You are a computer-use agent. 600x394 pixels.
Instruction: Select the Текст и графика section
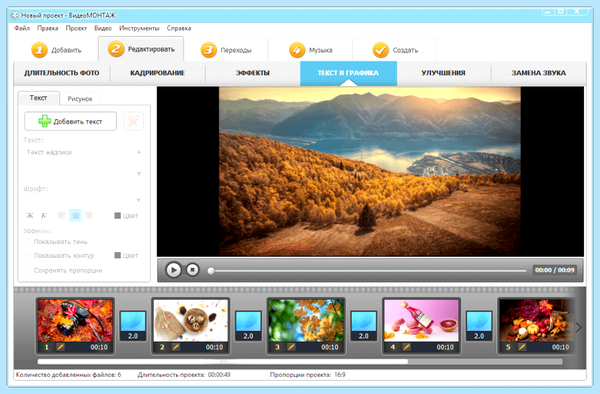point(348,73)
